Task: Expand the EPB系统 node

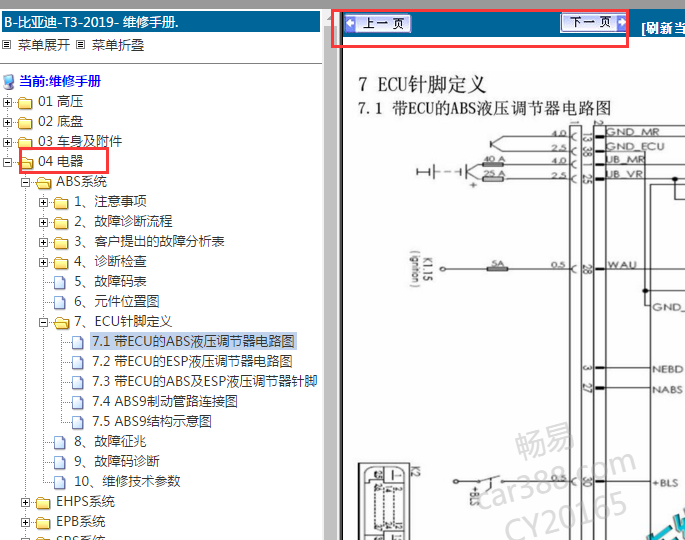Action: (x=25, y=522)
